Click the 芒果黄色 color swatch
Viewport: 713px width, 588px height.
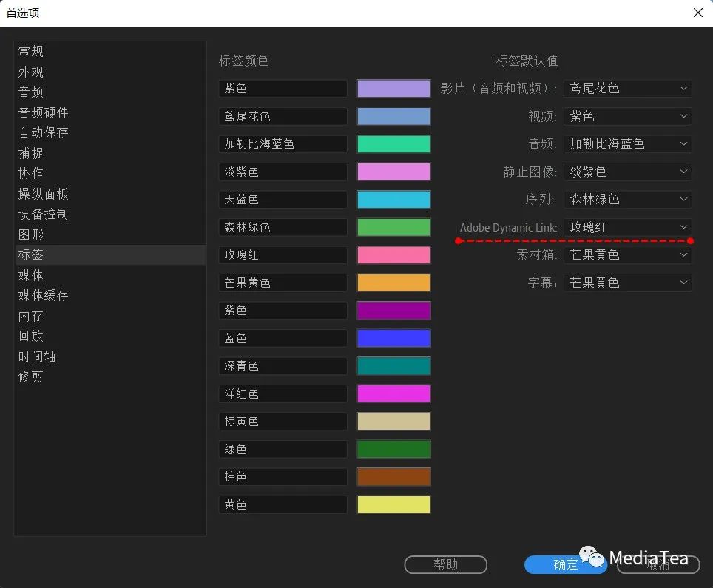click(x=393, y=283)
